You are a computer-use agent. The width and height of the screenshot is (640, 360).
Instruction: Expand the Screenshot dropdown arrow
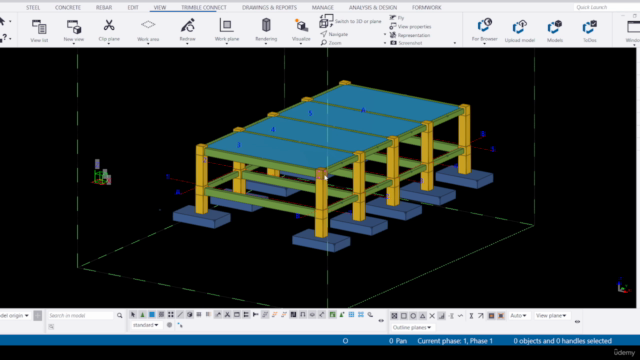tap(455, 43)
